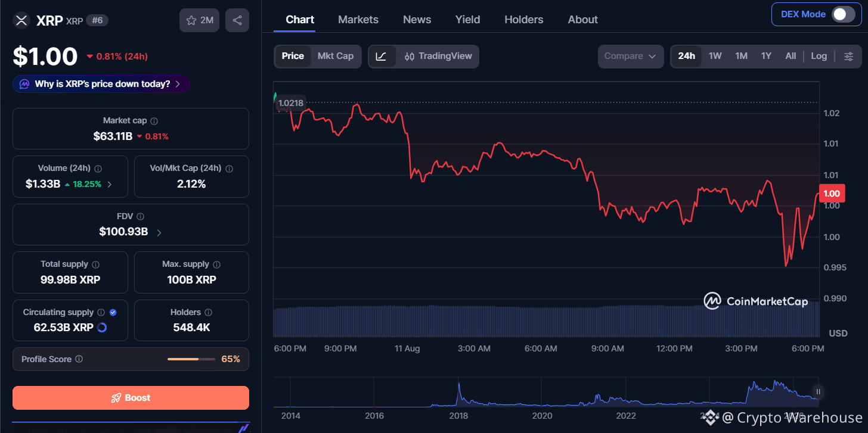This screenshot has height=433, width=868.
Task: Click the 99.98B XRP total supply value
Action: (x=70, y=279)
